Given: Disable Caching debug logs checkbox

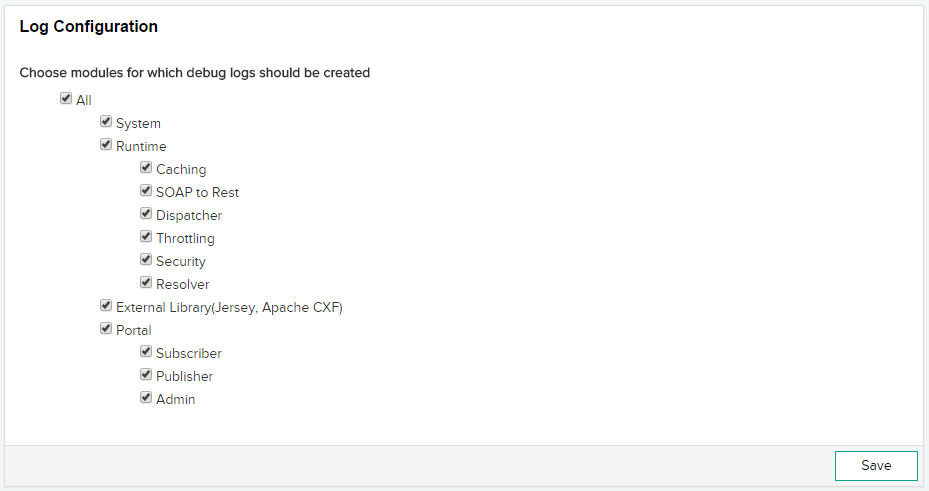Looking at the screenshot, I should (x=146, y=168).
